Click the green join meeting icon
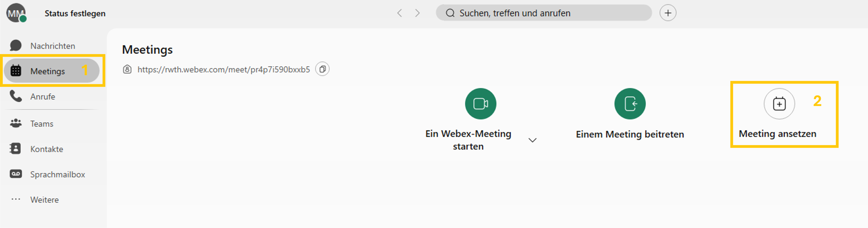Screen dimensions: 868x228 point(630,104)
